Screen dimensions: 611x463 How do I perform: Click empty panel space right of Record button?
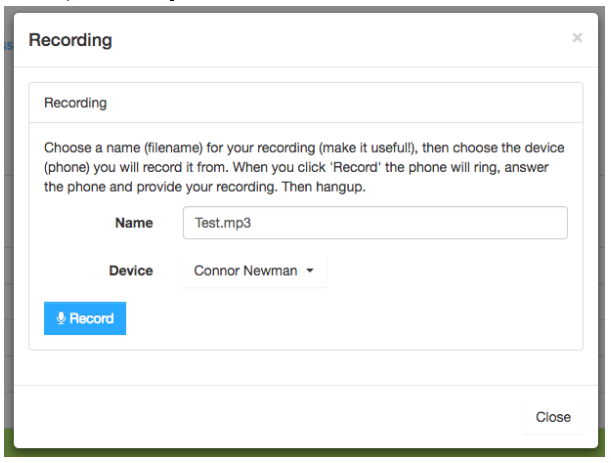pos(351,318)
